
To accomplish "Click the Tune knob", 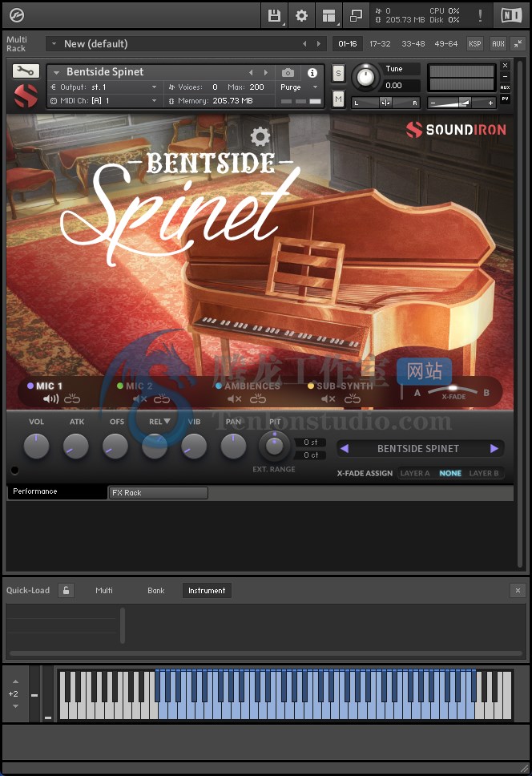I will tap(365, 77).
